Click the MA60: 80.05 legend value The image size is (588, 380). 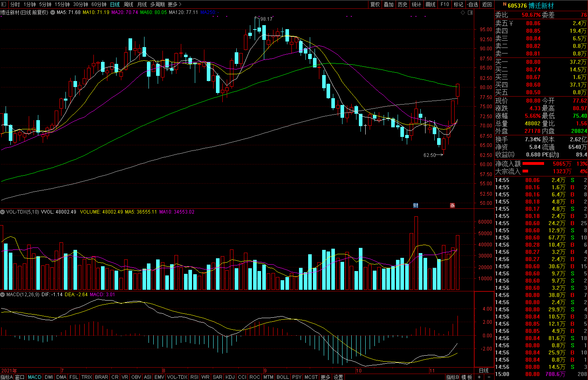(x=154, y=12)
